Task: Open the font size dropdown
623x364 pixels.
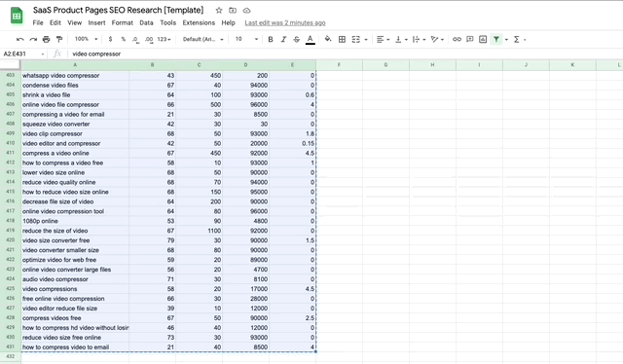Action: [x=246, y=39]
